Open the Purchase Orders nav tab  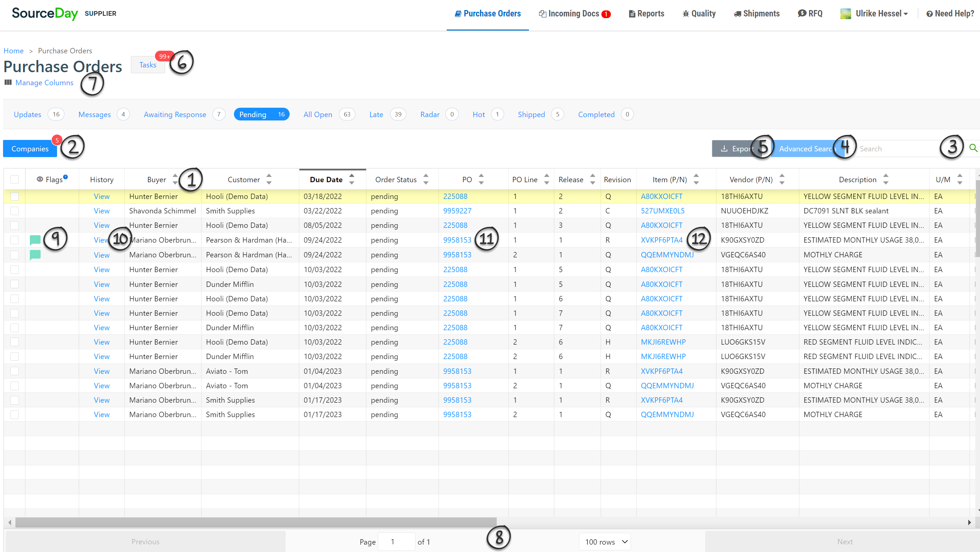[488, 14]
